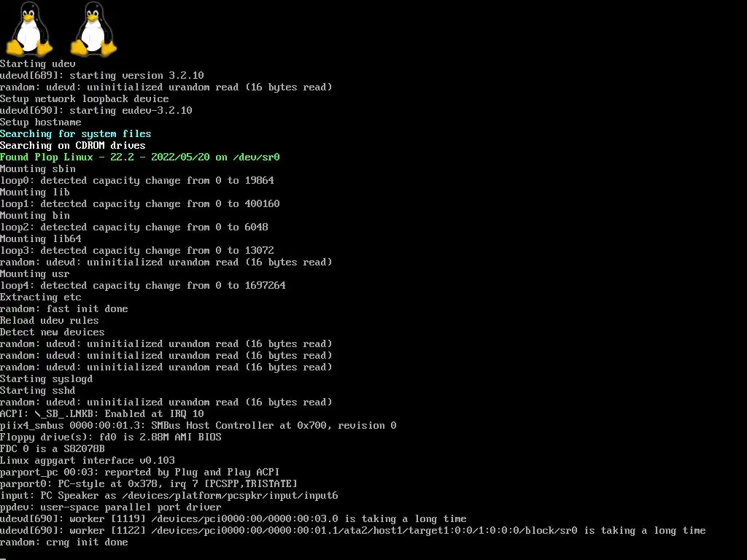Click the first Tux penguin logo
The height and width of the screenshot is (560, 747).
click(29, 29)
